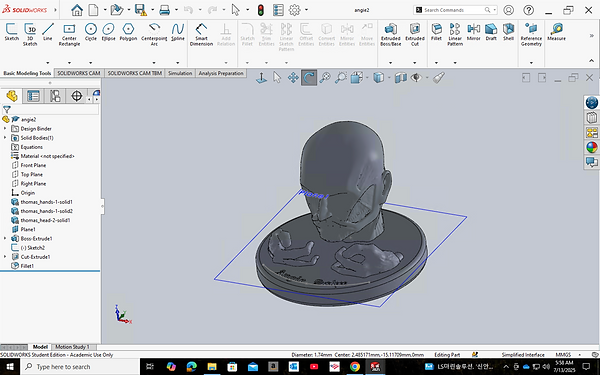Image resolution: width=600 pixels, height=375 pixels.
Task: Open the dropdown under Line tool
Action: (48, 63)
